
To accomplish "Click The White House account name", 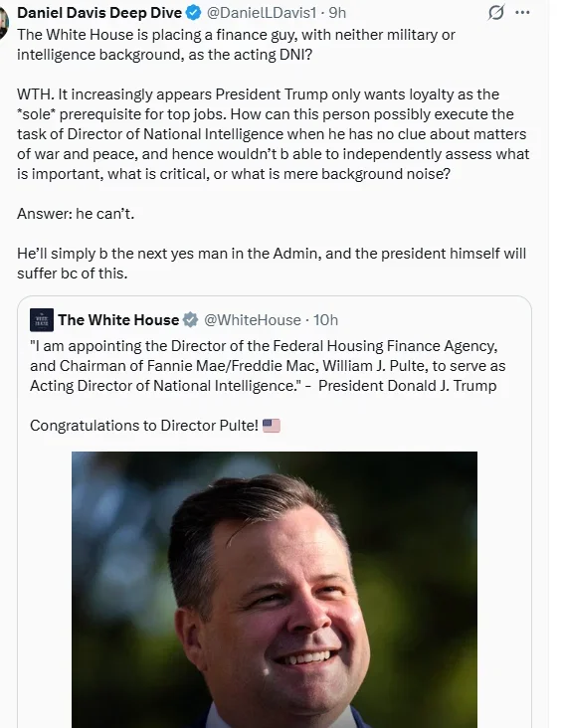I will pos(118,320).
